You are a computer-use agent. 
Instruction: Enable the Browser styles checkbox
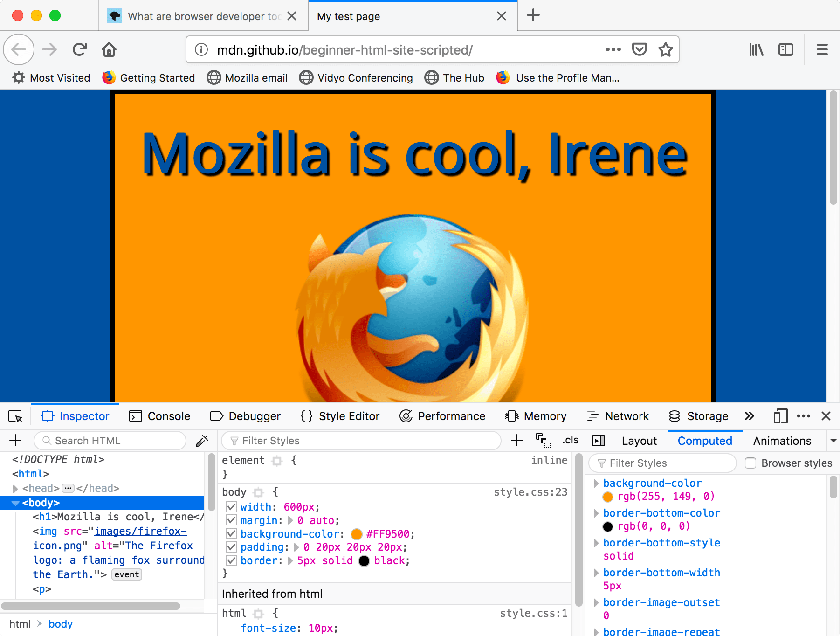coord(750,463)
